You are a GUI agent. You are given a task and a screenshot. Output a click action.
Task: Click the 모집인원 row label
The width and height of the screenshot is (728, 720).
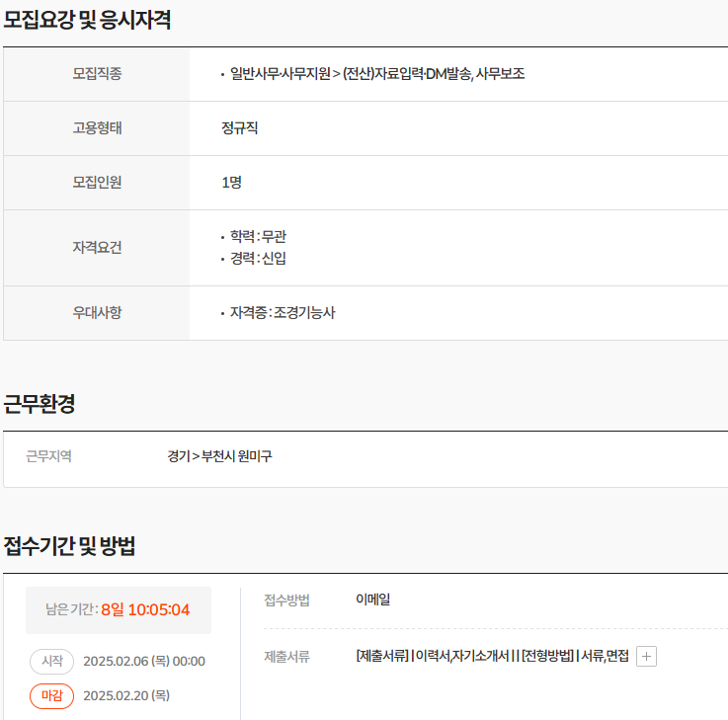tap(97, 183)
